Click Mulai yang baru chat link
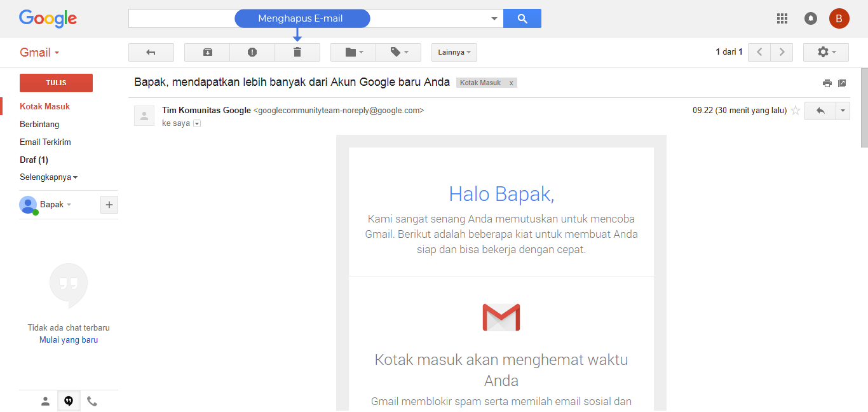This screenshot has height=412, width=868. [69, 340]
